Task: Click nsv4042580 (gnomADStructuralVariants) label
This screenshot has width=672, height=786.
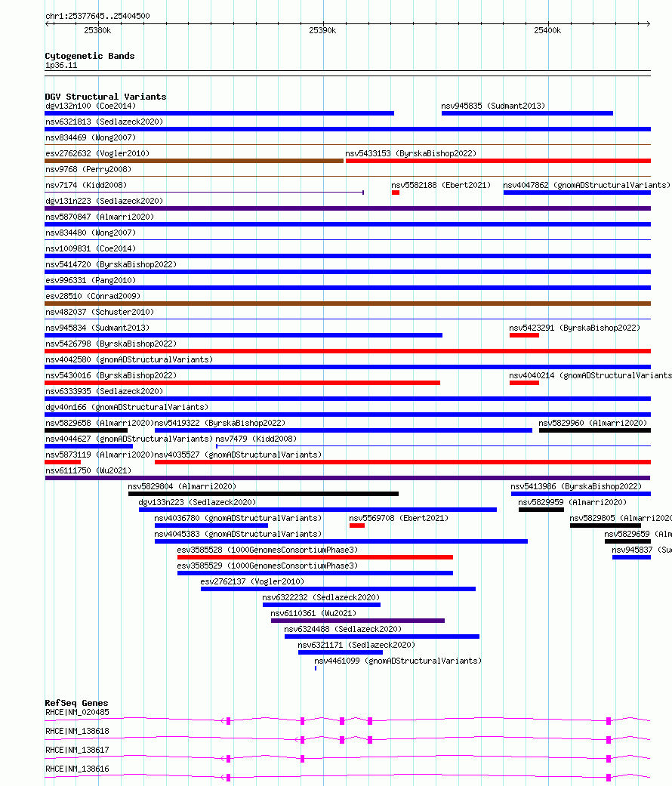Action: pos(129,359)
